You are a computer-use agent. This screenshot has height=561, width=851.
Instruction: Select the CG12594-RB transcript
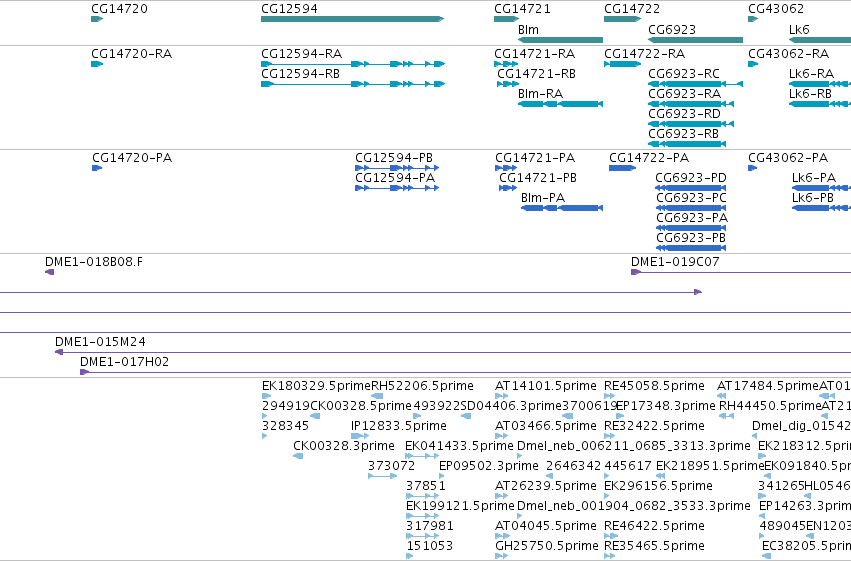353,84
